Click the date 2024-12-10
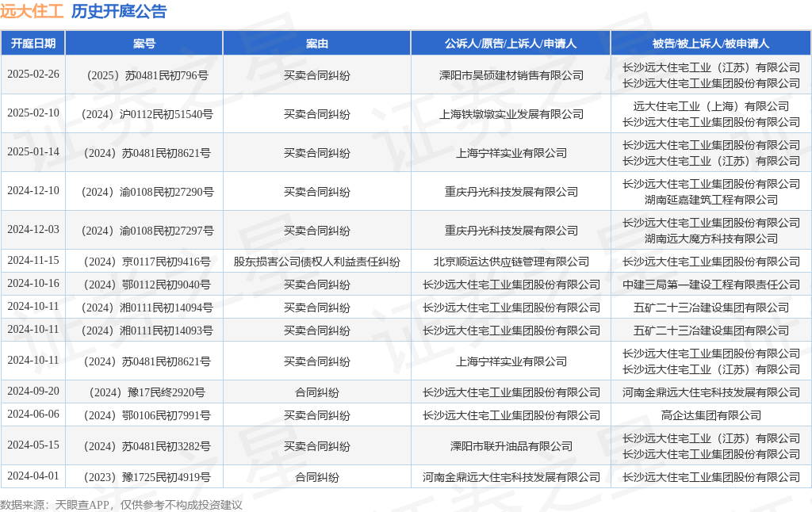 33,190
